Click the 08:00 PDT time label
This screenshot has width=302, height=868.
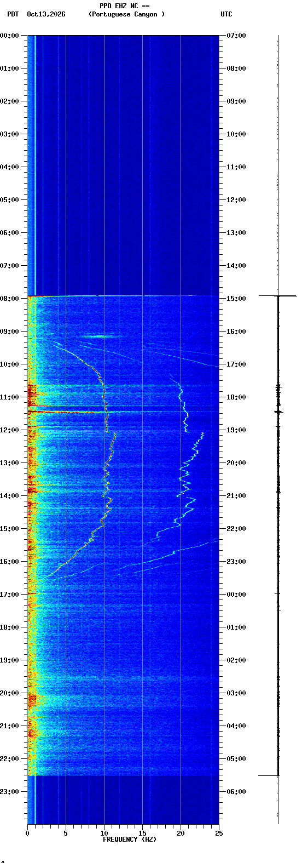[10, 299]
